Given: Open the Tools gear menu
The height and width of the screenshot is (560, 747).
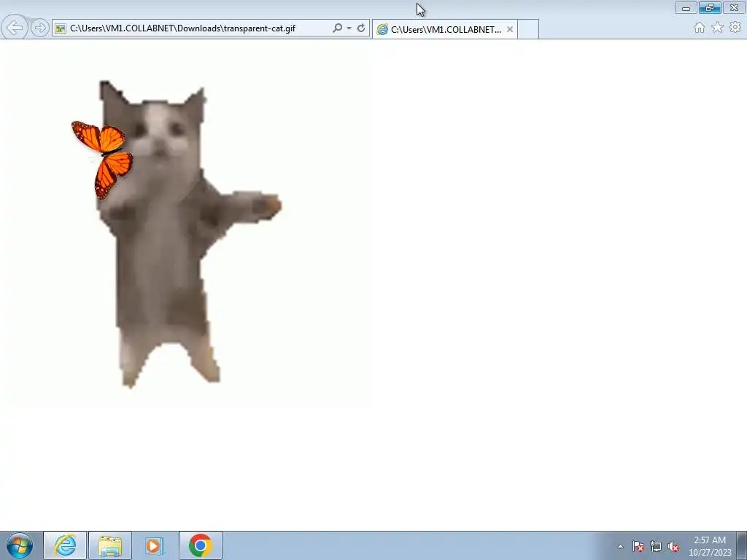Looking at the screenshot, I should click(735, 27).
